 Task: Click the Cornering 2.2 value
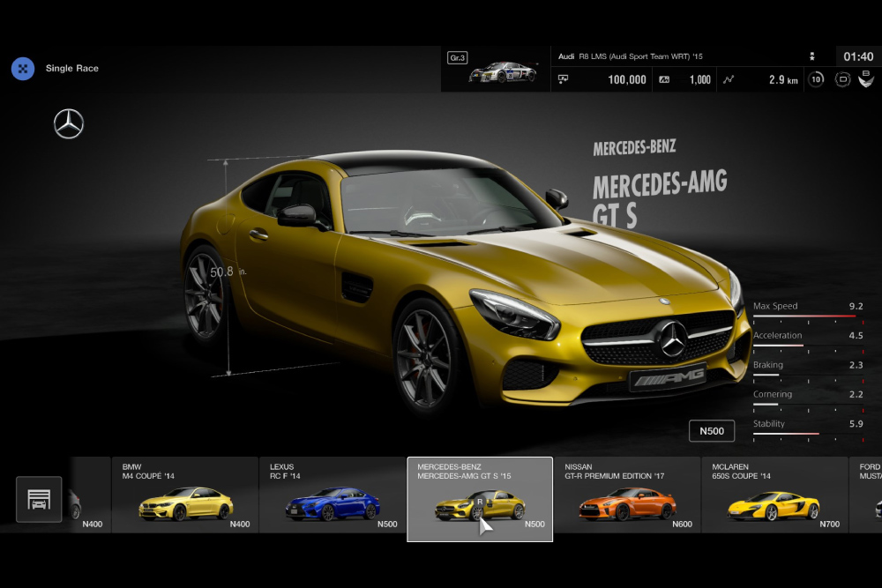[856, 395]
